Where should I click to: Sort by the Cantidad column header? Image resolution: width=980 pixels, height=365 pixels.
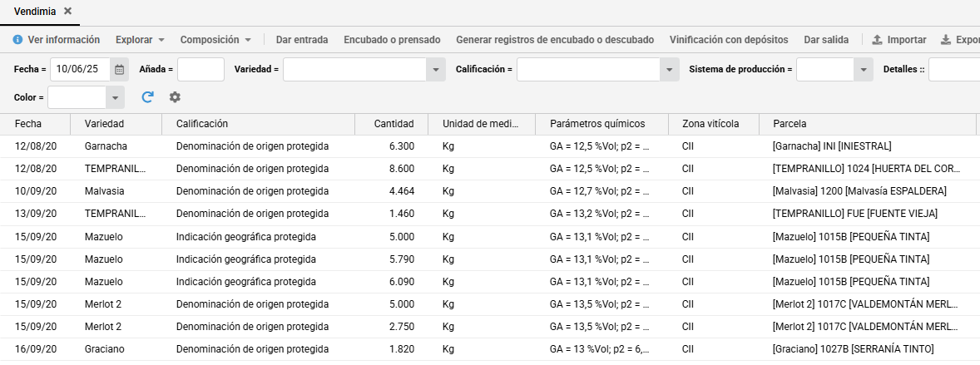tap(391, 124)
